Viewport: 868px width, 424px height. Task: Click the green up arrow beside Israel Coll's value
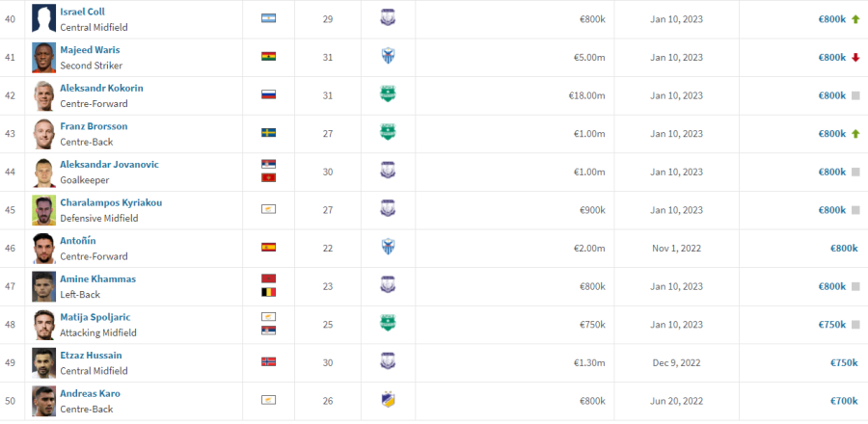855,19
